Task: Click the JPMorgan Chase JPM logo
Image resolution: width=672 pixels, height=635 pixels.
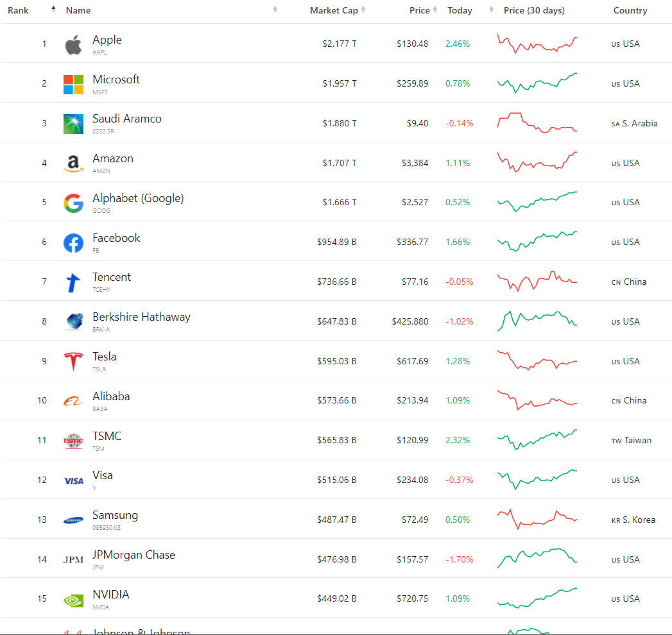Action: (x=73, y=560)
